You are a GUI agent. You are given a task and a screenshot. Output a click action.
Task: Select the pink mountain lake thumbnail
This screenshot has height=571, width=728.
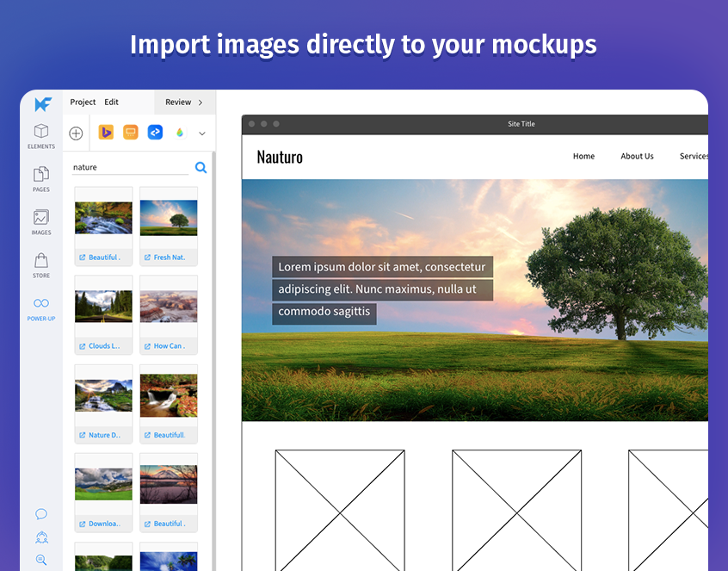click(x=169, y=484)
